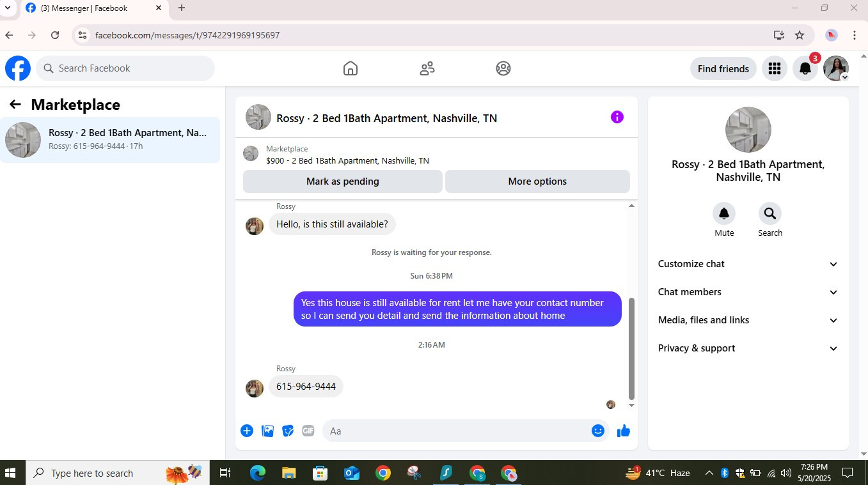868x485 pixels.
Task: Click Find friends button
Action: pyautogui.click(x=723, y=68)
